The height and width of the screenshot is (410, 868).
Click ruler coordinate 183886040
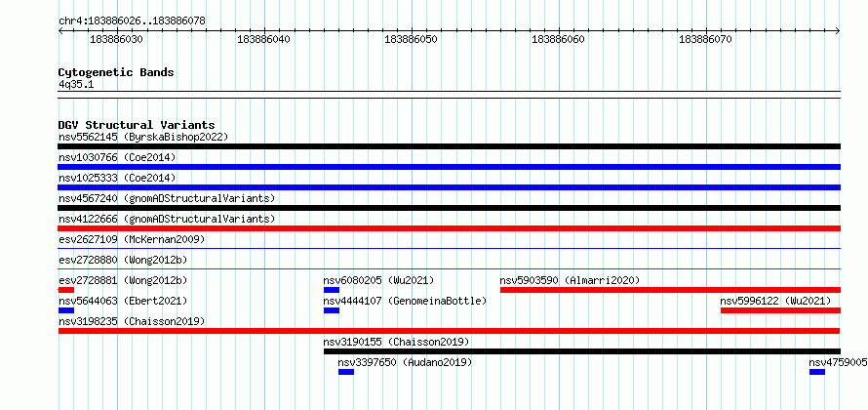pyautogui.click(x=263, y=39)
